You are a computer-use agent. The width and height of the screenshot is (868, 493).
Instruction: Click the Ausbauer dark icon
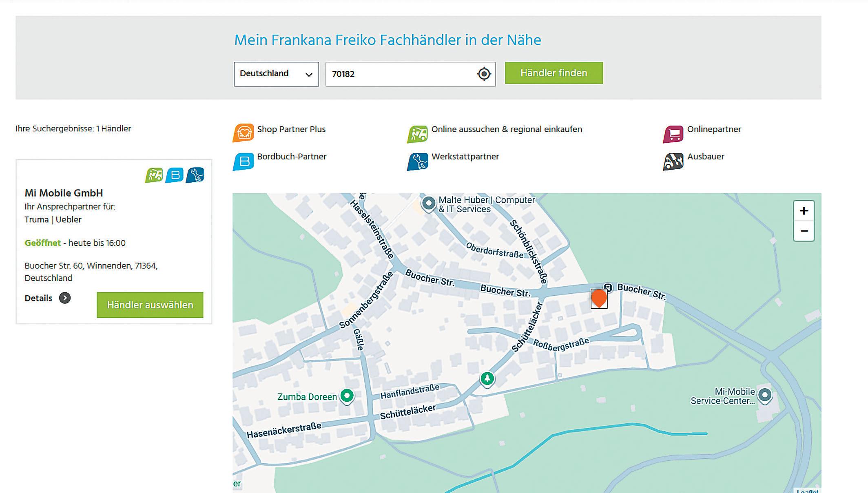point(673,161)
